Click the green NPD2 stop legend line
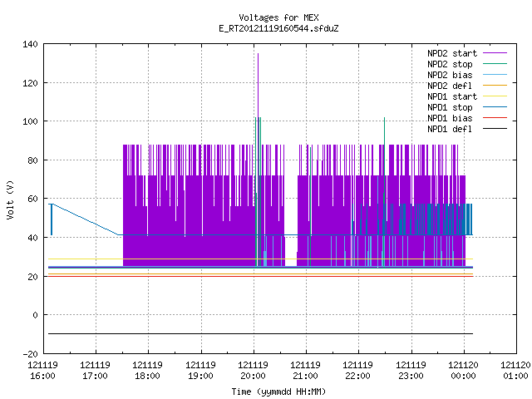 point(495,64)
